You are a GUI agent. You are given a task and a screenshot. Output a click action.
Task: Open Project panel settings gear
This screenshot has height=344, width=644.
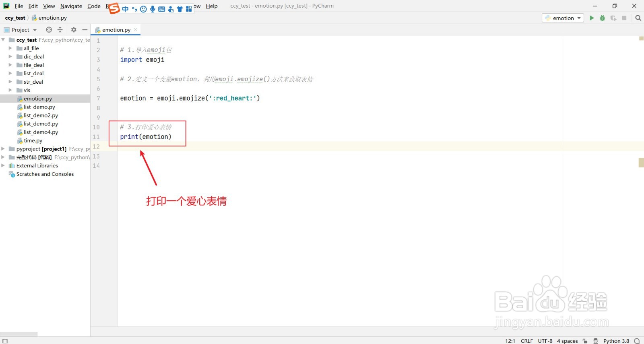pyautogui.click(x=74, y=30)
